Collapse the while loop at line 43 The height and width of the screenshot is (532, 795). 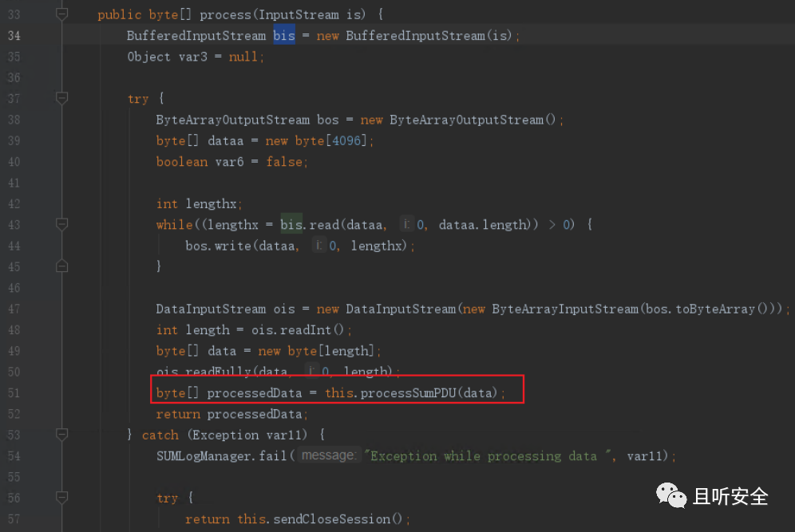point(61,224)
